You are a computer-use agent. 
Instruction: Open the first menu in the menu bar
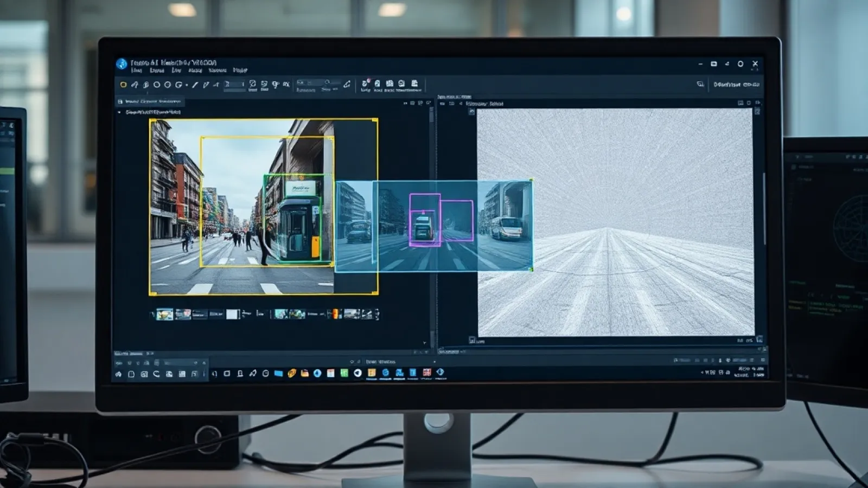136,70
